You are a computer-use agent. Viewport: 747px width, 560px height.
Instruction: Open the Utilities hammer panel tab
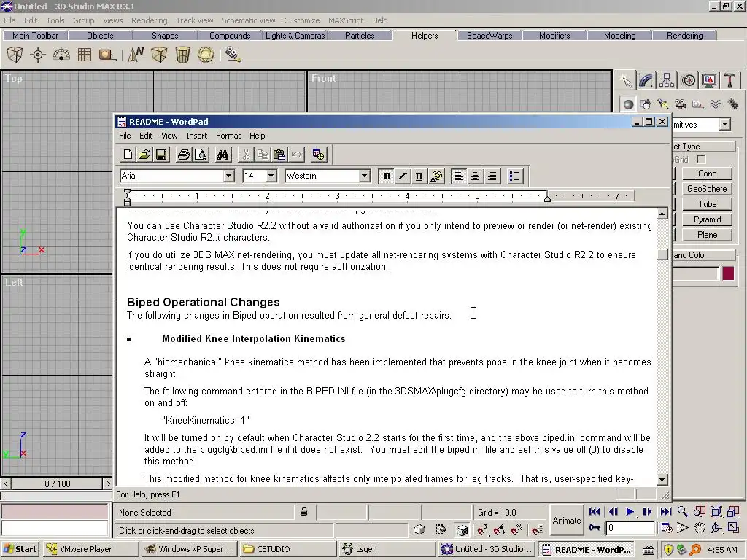pyautogui.click(x=729, y=80)
